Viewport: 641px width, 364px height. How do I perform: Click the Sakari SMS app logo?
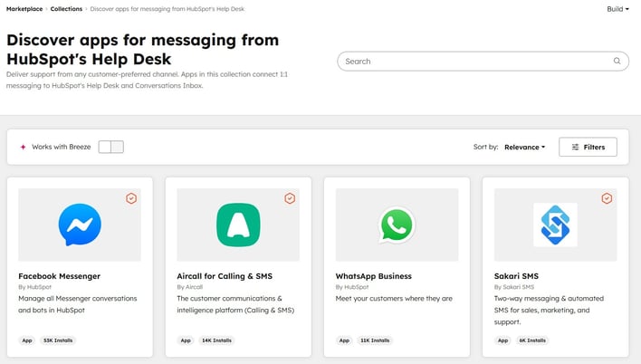pyautogui.click(x=555, y=225)
